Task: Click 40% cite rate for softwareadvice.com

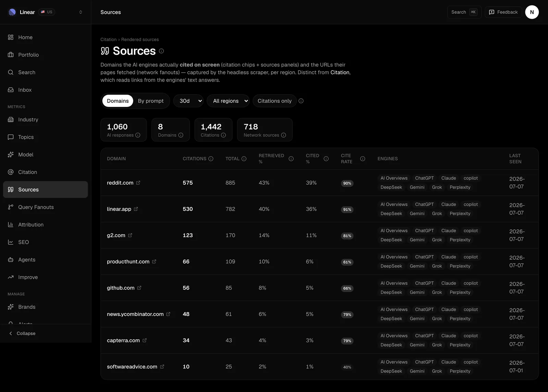Action: 347,367
